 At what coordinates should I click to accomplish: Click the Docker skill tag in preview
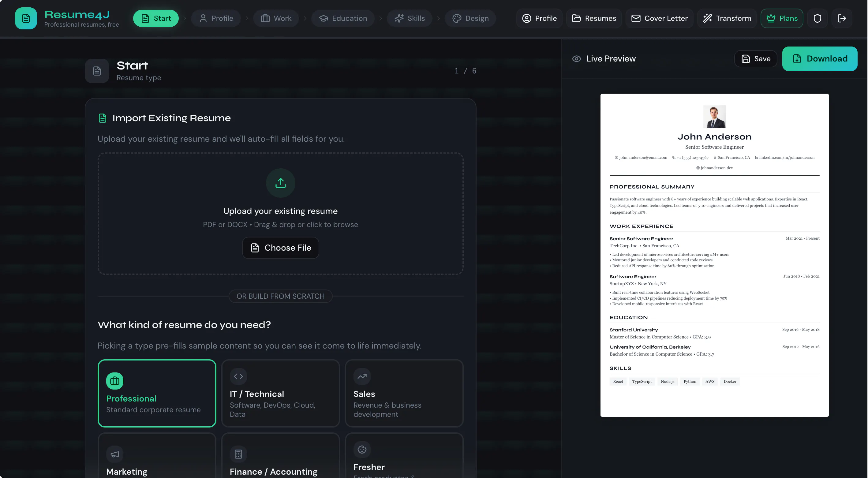tap(730, 381)
